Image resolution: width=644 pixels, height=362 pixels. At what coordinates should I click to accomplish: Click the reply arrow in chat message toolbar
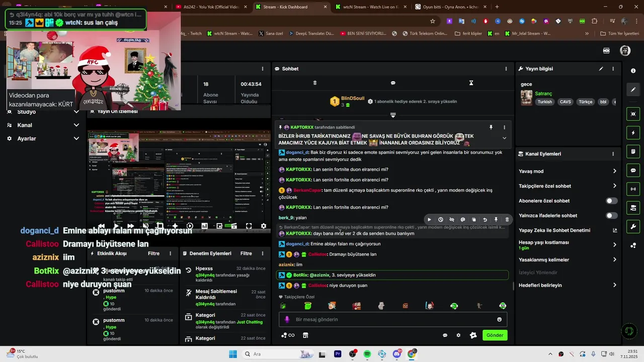click(x=485, y=220)
